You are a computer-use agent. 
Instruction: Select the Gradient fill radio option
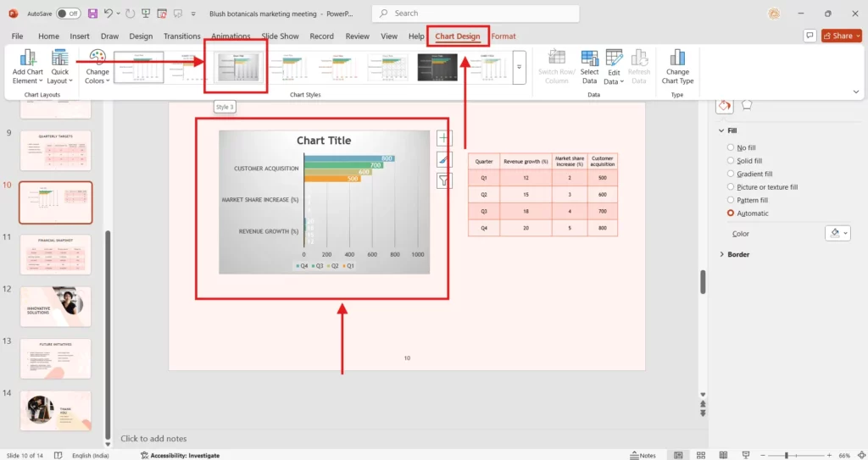click(731, 174)
